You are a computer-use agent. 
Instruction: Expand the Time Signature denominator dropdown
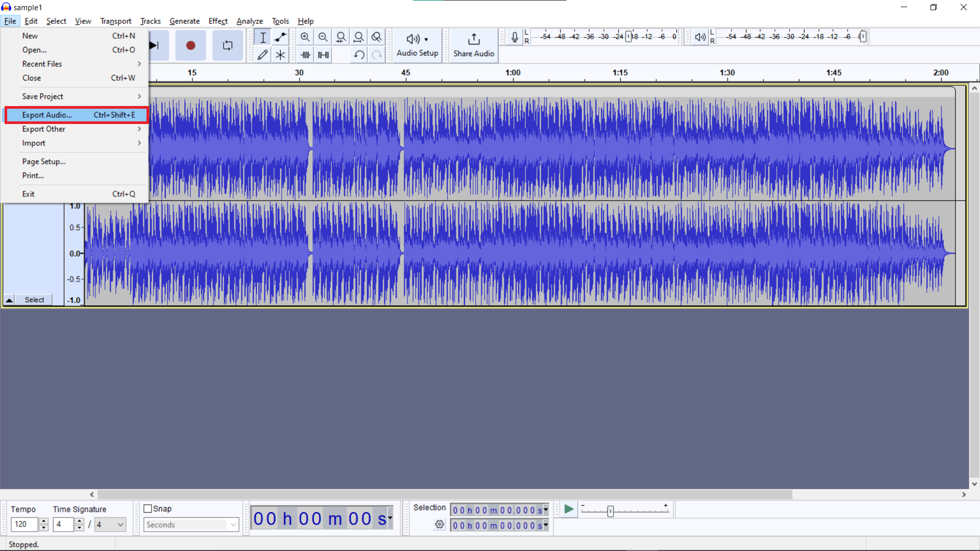(120, 524)
